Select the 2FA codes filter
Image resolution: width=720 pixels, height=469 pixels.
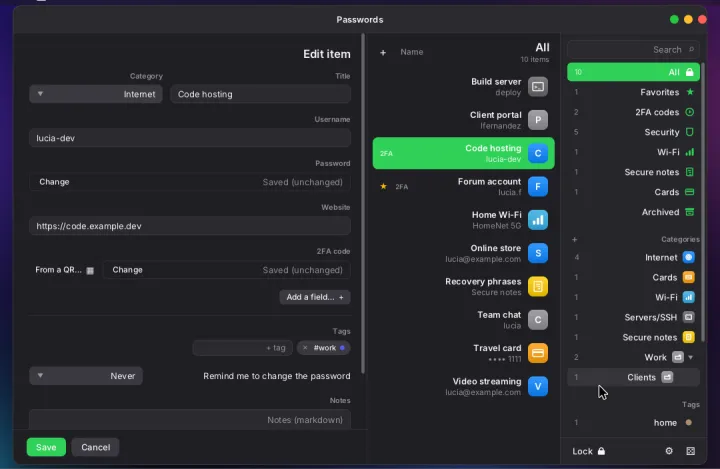pos(633,112)
